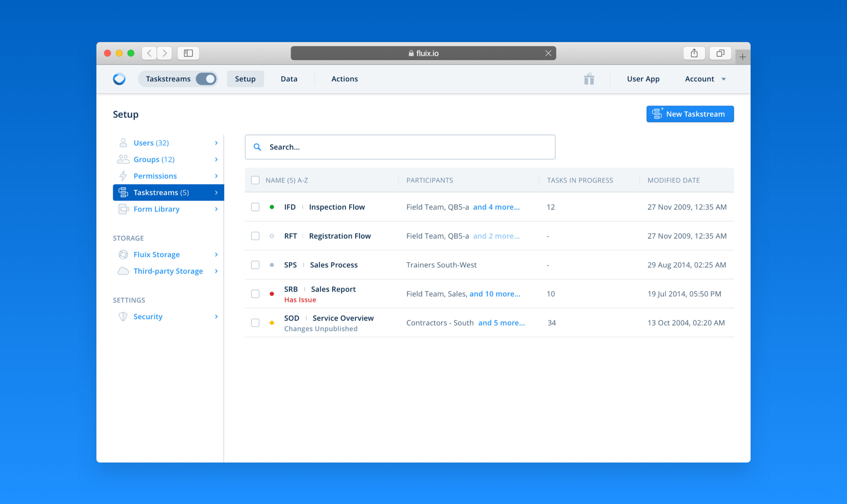Expand the Users (32) chevron
This screenshot has width=847, height=504.
(x=216, y=143)
